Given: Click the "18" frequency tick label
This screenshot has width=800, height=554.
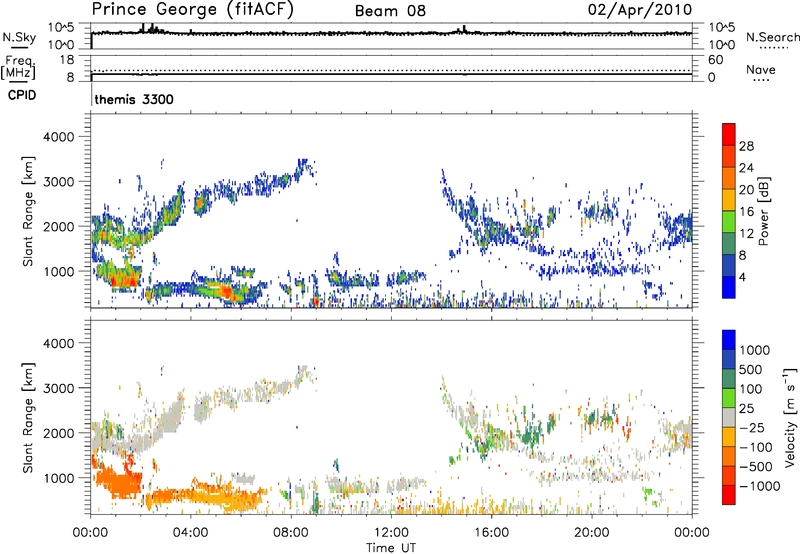Looking at the screenshot, I should click(x=67, y=60).
